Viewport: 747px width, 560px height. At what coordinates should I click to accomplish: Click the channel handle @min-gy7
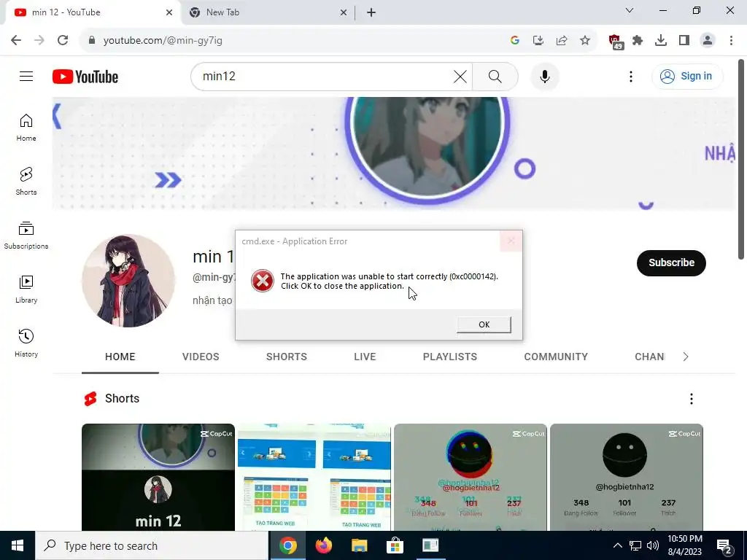pos(214,278)
